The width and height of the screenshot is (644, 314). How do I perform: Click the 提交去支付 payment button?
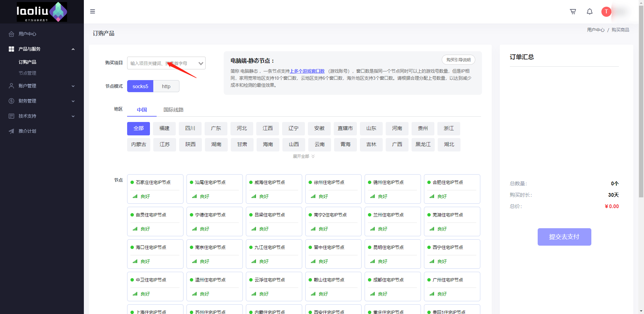click(x=564, y=237)
